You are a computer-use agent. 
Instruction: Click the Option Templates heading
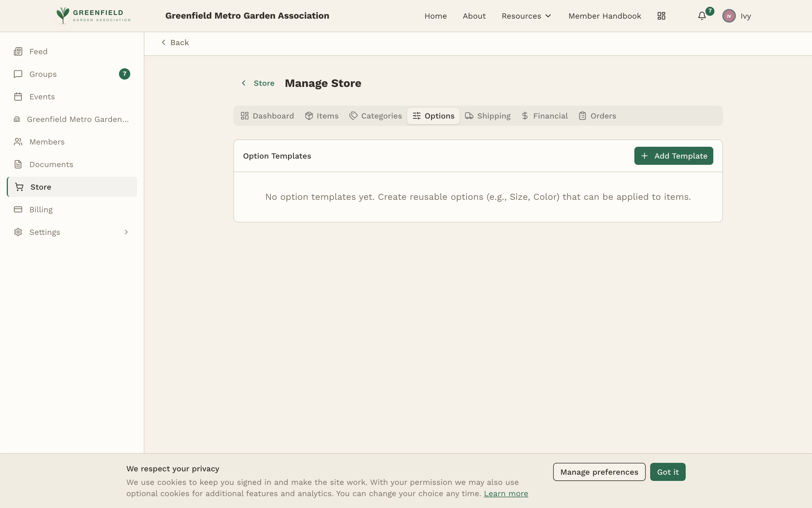[277, 156]
